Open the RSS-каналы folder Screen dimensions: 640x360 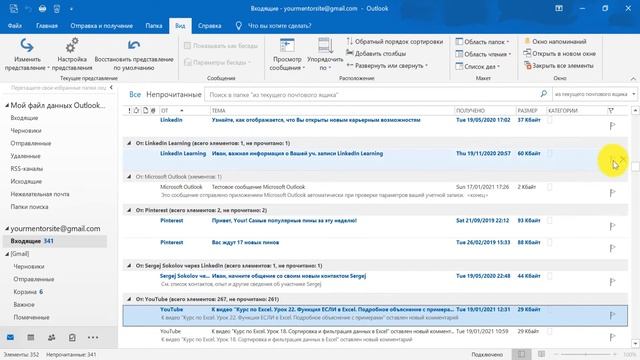tap(27, 169)
